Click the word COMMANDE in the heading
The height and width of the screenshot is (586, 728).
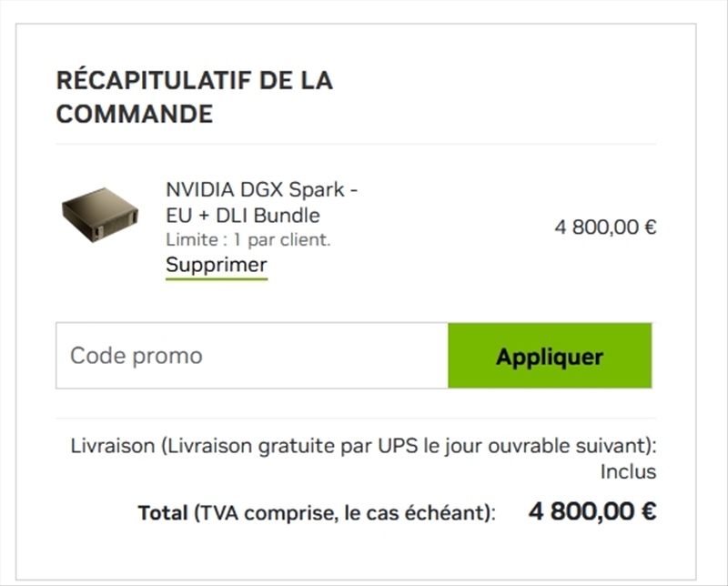click(x=135, y=115)
